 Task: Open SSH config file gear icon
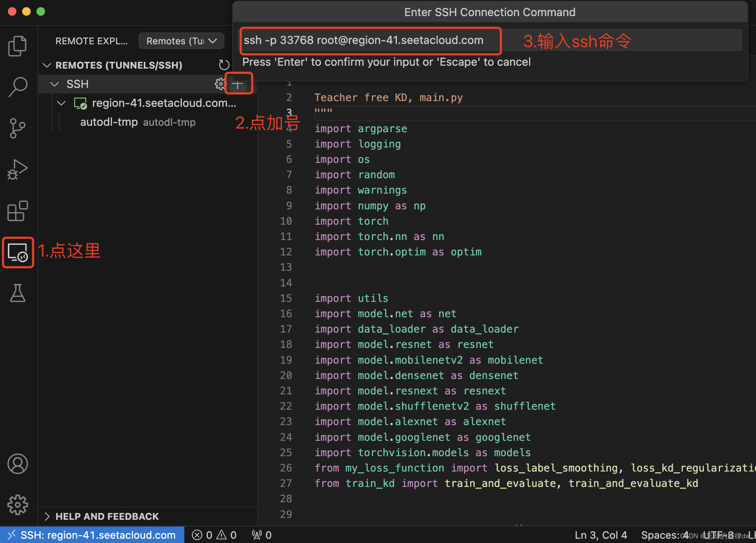click(220, 84)
